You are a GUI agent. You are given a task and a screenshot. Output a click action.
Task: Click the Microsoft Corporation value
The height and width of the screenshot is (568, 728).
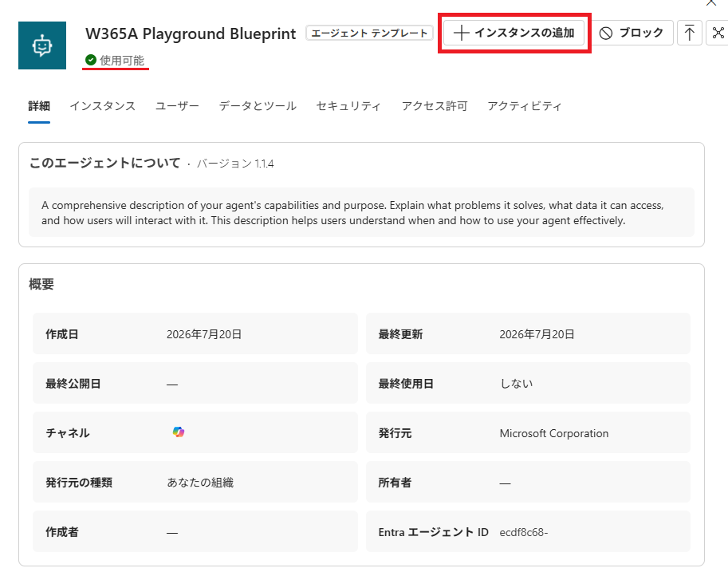coord(554,433)
